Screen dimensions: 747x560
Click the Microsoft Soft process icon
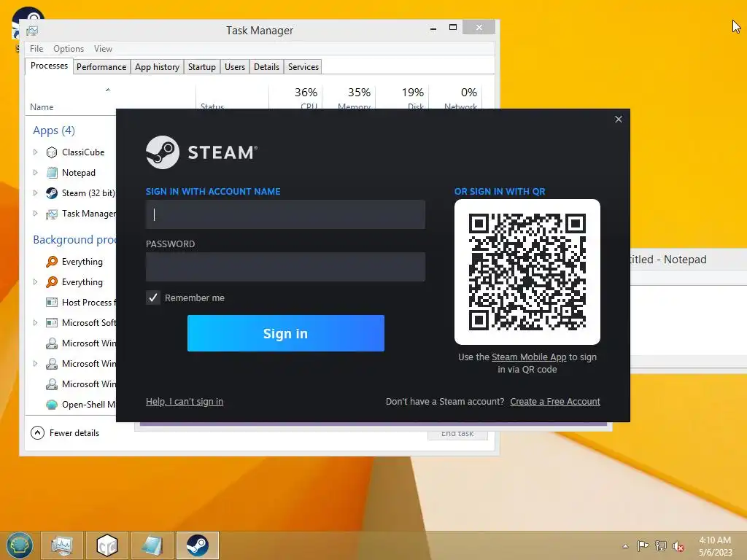coord(52,323)
